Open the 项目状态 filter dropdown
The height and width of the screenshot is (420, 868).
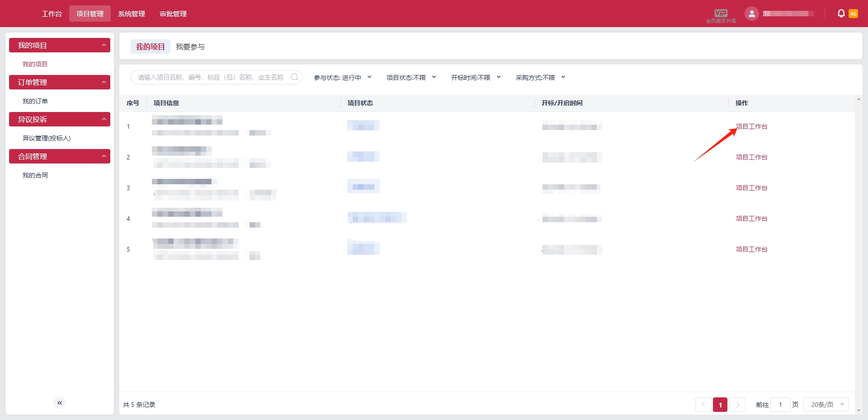[411, 78]
